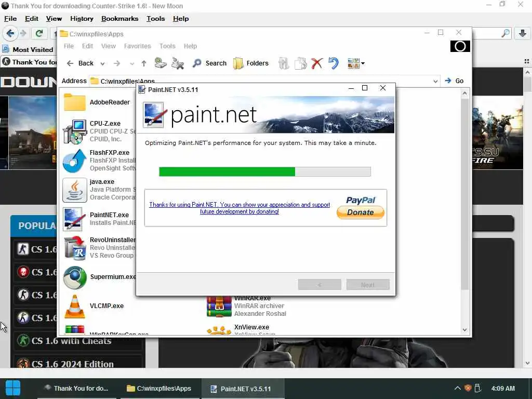
Task: Select CPU-Z.exe installer icon
Action: (75, 131)
